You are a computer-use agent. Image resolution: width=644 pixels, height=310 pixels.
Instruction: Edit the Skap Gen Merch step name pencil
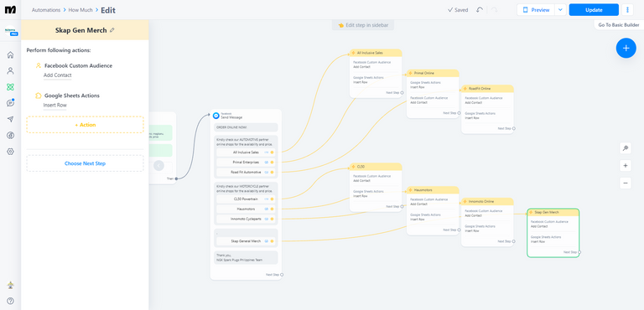point(112,30)
